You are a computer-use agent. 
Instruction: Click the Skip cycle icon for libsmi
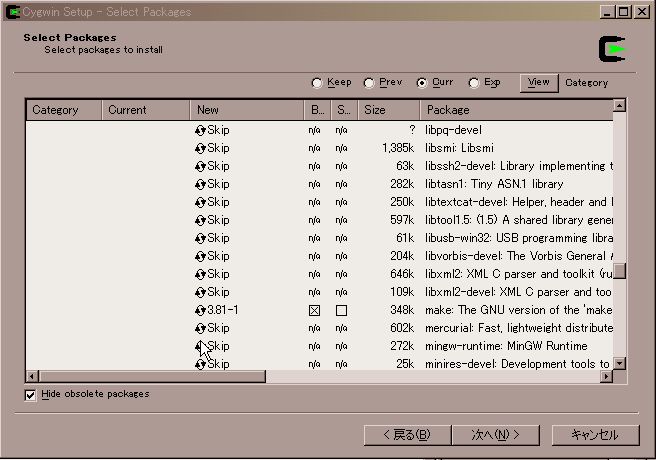200,148
